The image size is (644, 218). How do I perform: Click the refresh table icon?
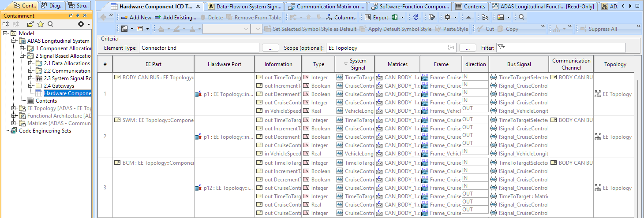point(416,17)
